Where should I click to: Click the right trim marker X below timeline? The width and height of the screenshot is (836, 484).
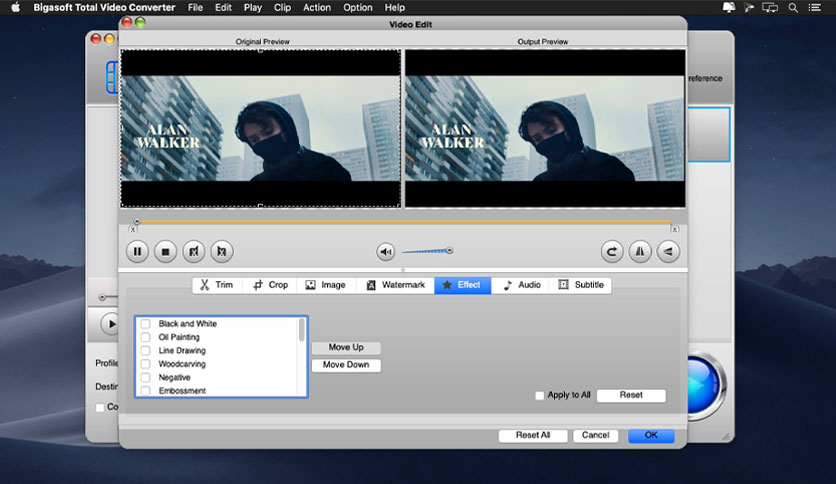coord(674,230)
